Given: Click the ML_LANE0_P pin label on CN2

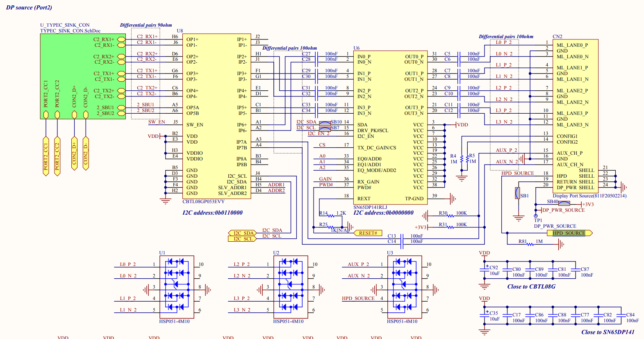Looking at the screenshot, I should (572, 45).
